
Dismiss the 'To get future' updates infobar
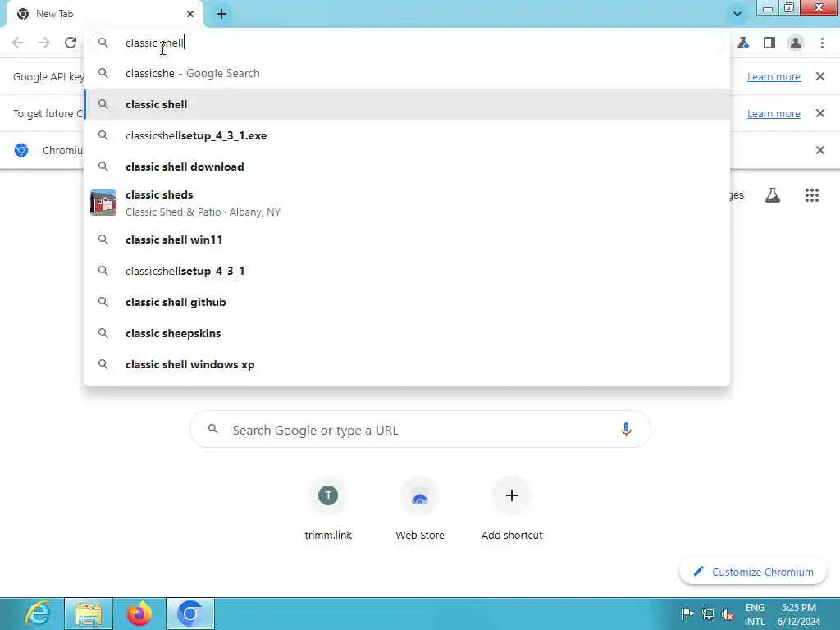click(820, 113)
